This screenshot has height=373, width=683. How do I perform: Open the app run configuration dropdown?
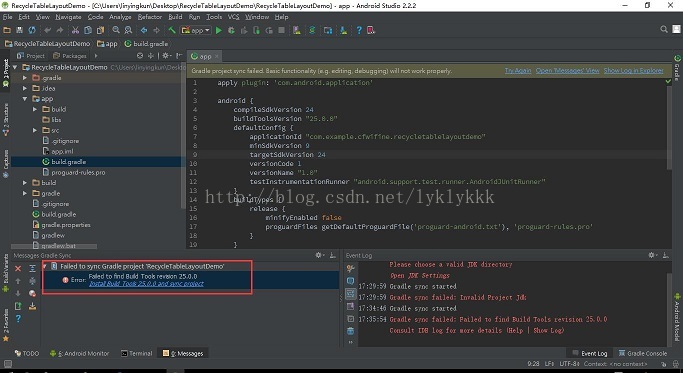196,30
